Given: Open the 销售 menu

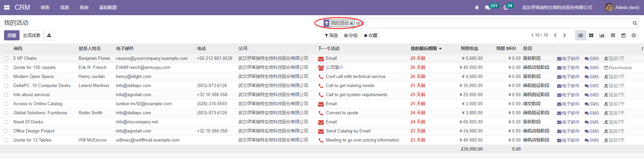Looking at the screenshot, I should 45,7.
